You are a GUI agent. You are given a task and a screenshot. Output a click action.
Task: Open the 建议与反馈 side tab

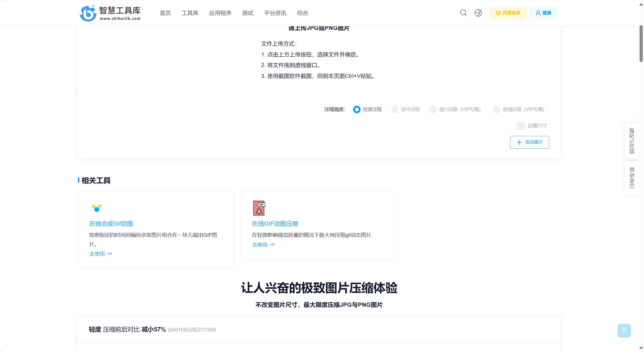click(631, 141)
